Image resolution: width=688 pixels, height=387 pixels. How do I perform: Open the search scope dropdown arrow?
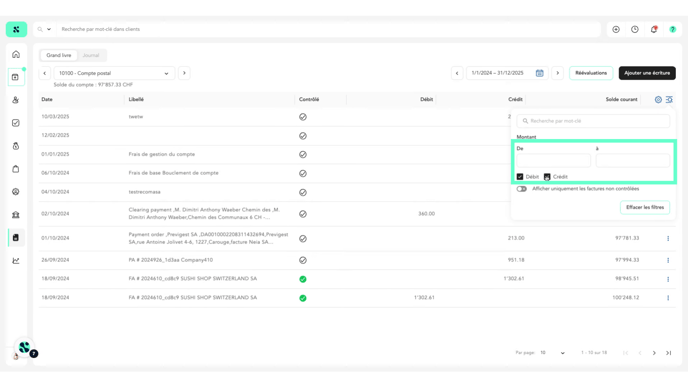pos(49,29)
